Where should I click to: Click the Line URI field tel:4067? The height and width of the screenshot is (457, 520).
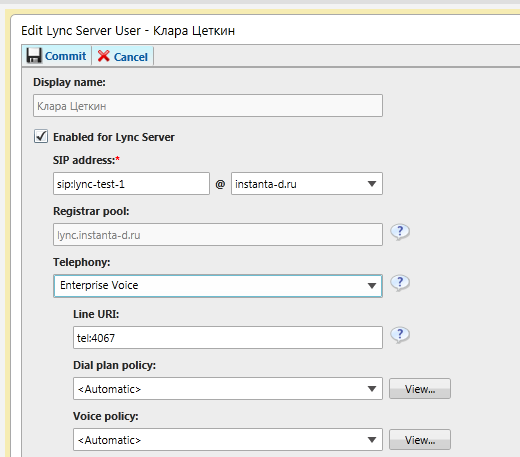click(x=228, y=338)
